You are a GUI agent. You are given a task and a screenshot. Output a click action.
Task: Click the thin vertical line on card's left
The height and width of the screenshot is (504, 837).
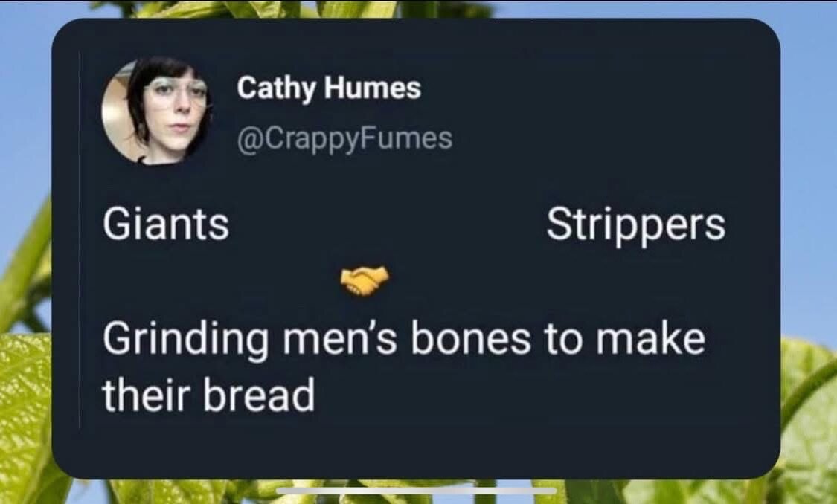click(x=80, y=240)
